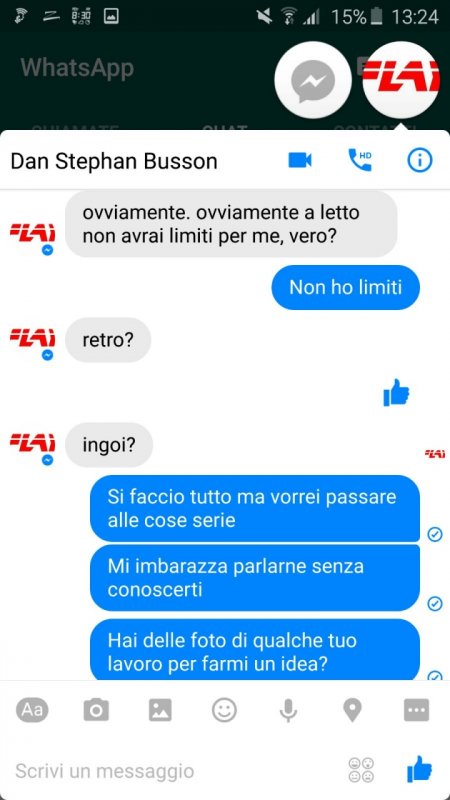This screenshot has height=800, width=450.
Task: Tap the microphone to record voice
Action: coord(288,710)
